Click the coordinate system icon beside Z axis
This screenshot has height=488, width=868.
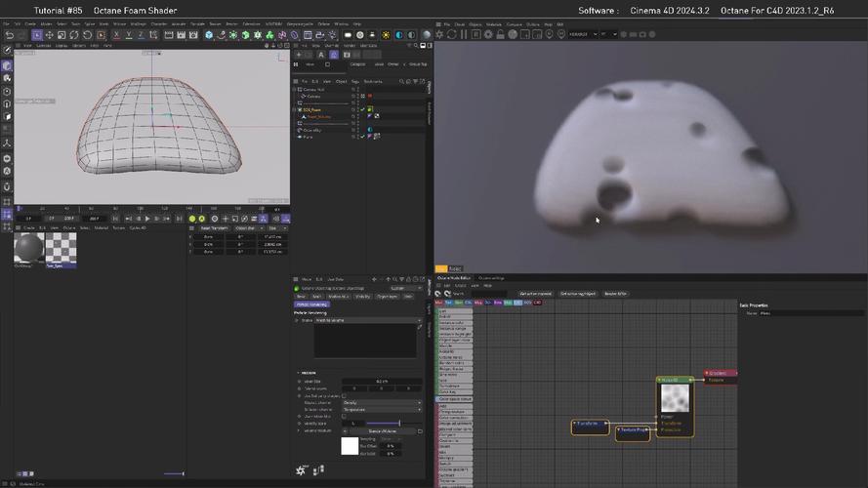tap(153, 35)
